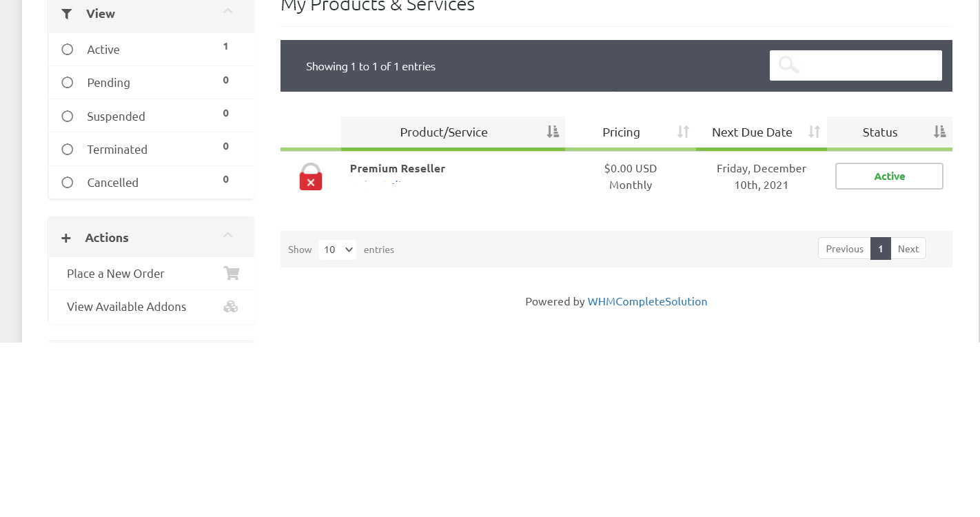This screenshot has height=517, width=980.
Task: Click the Next Due Date sort icon
Action: click(814, 132)
